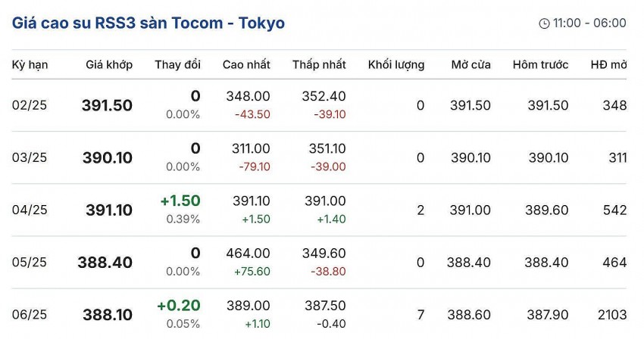644x339 pixels.
Task: Click the Khối lượng column header
Action: [395, 65]
